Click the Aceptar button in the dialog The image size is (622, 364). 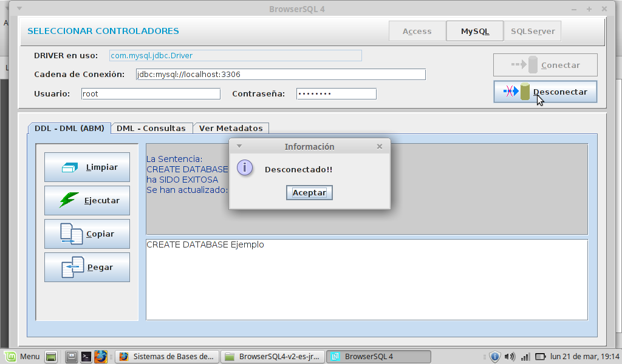click(x=309, y=192)
